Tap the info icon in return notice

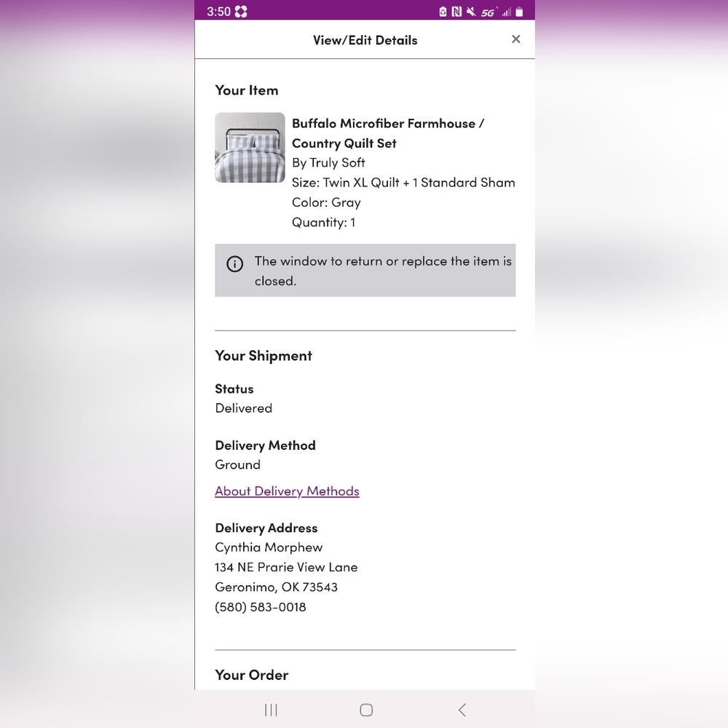coord(234,264)
